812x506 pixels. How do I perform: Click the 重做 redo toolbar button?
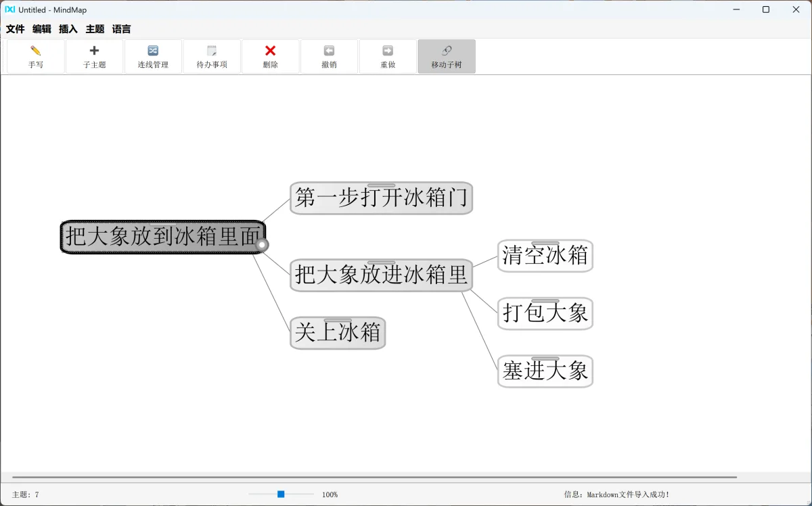pos(388,56)
